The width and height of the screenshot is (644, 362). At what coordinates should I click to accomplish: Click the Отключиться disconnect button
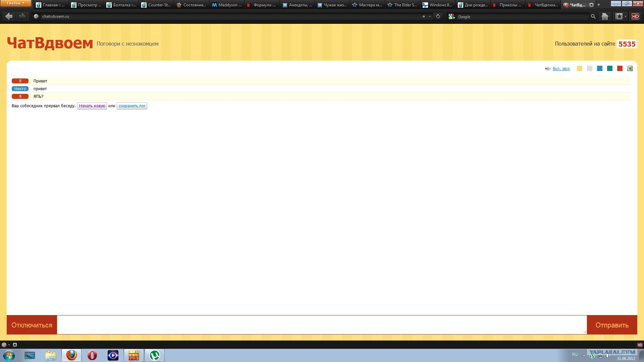pos(32,325)
